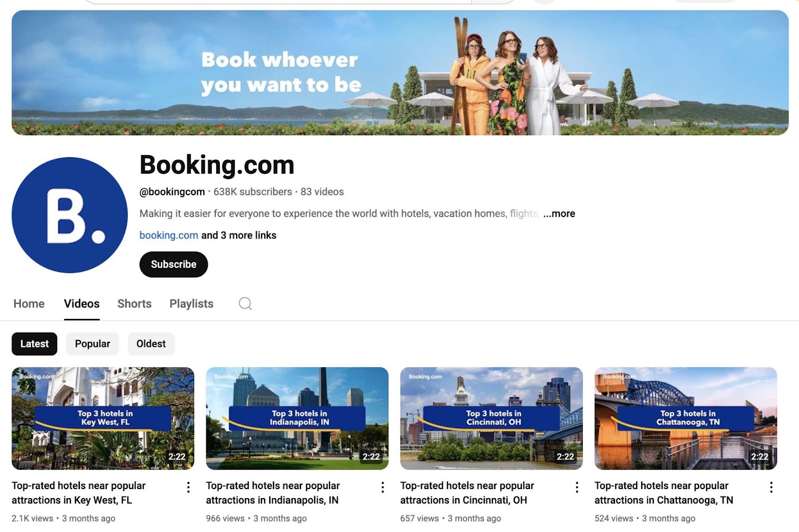Subscribe to the Booking.com channel

(173, 265)
